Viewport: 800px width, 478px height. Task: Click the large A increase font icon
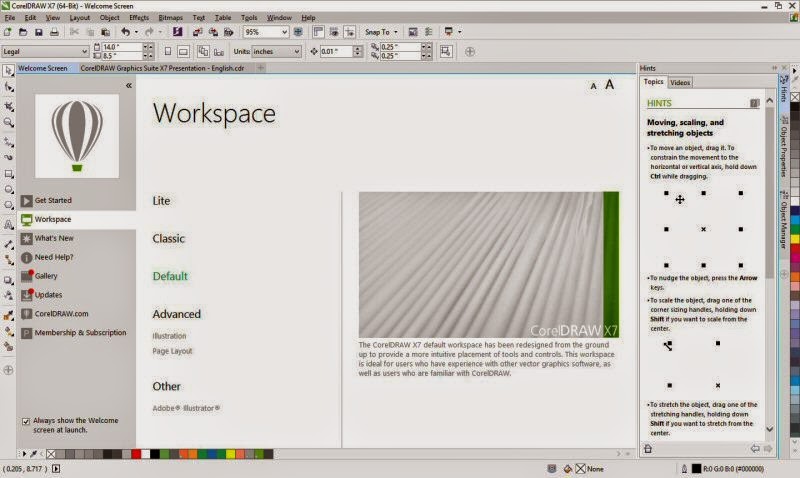tap(609, 85)
